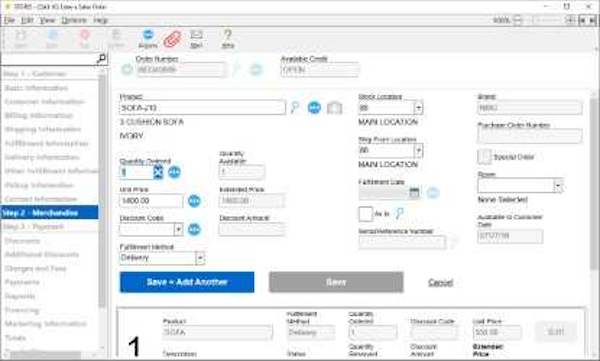
Task: Click blue ellipsis button beside Product field
Action: point(314,108)
